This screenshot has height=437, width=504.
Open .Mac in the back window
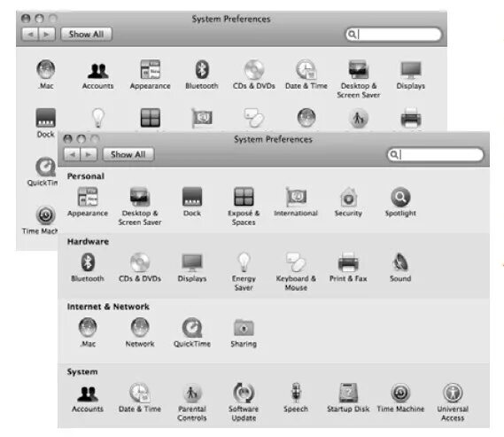[x=46, y=74]
